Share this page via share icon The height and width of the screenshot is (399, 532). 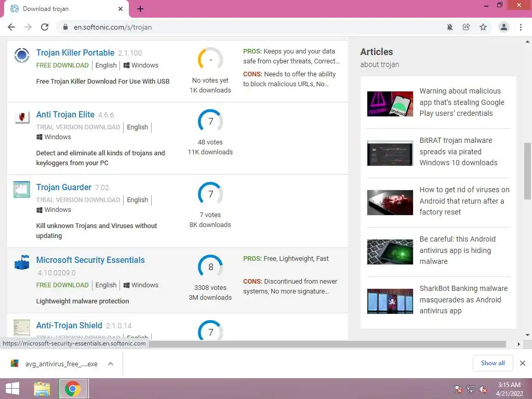pyautogui.click(x=467, y=27)
